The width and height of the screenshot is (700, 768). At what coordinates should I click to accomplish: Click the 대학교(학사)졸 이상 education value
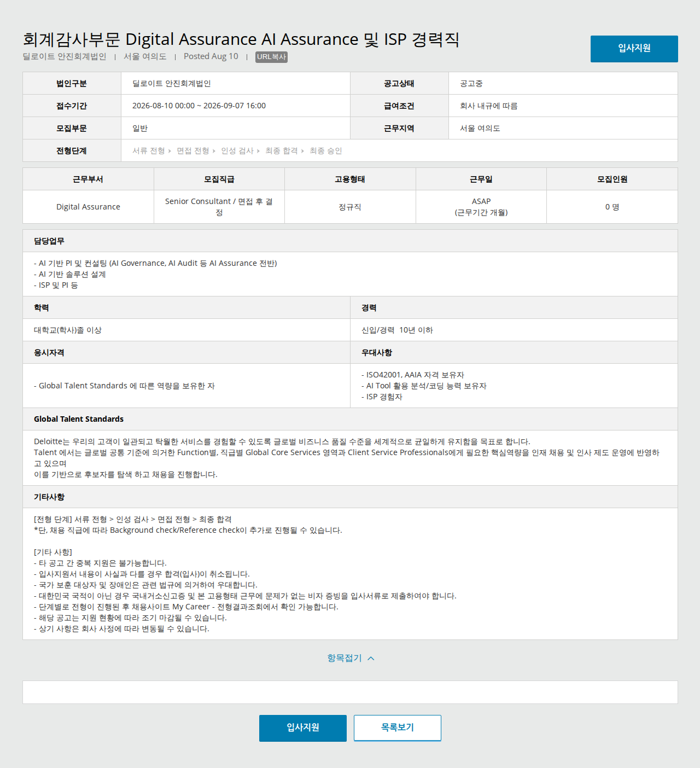click(x=68, y=330)
